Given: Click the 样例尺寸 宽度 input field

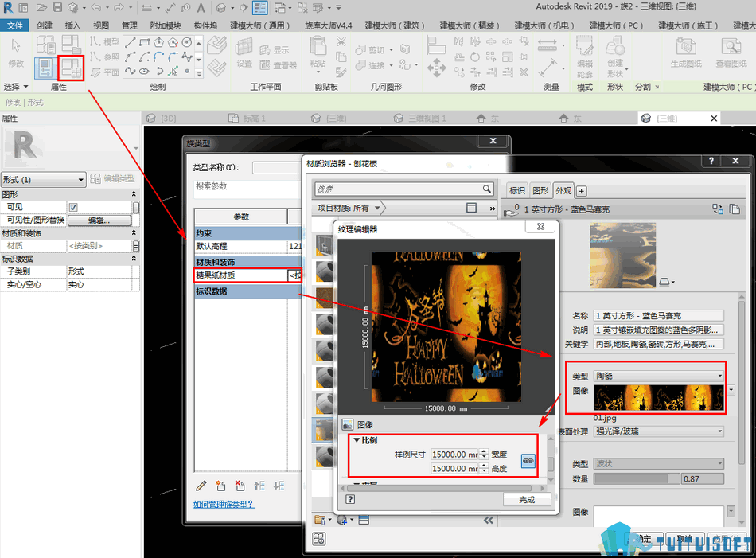Looking at the screenshot, I should [x=455, y=455].
